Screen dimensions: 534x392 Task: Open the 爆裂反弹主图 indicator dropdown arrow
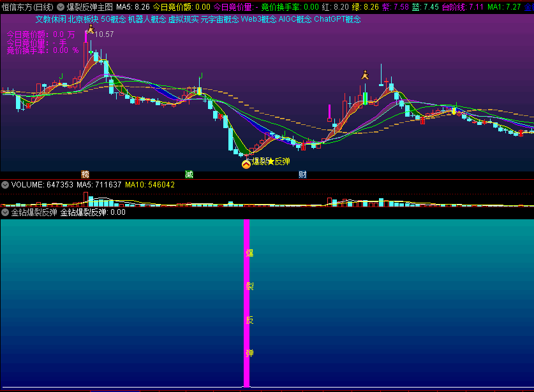click(60, 7)
